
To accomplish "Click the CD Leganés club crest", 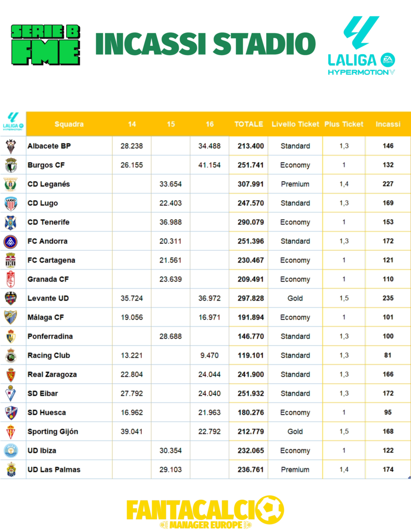I will click(11, 184).
